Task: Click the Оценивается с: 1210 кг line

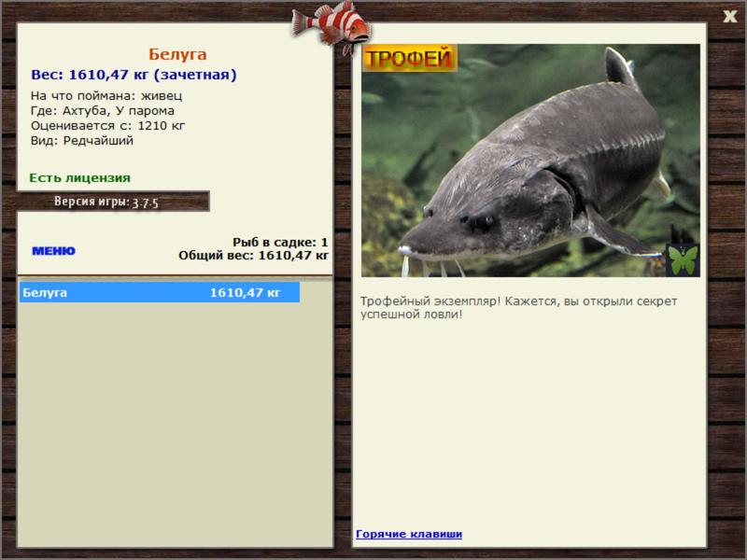Action: pos(107,126)
